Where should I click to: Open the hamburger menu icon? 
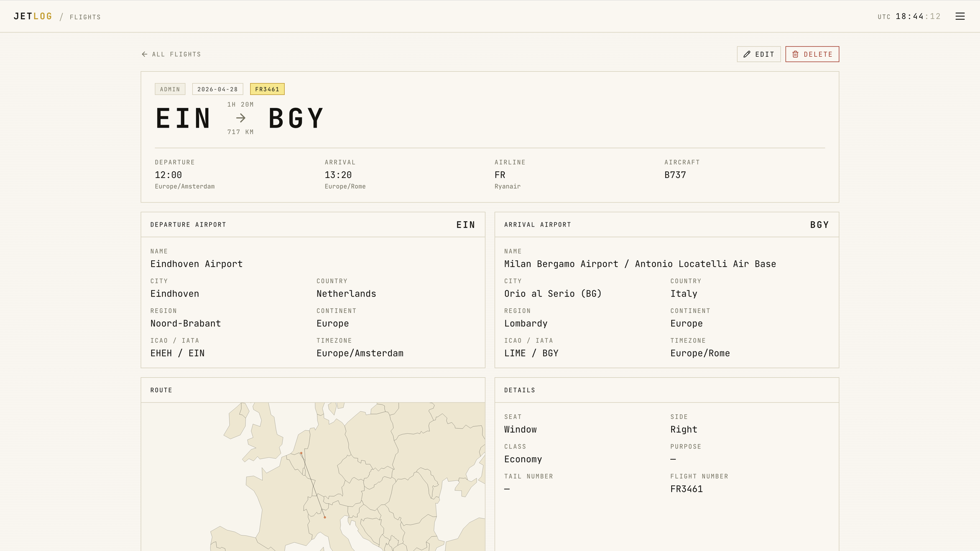960,16
